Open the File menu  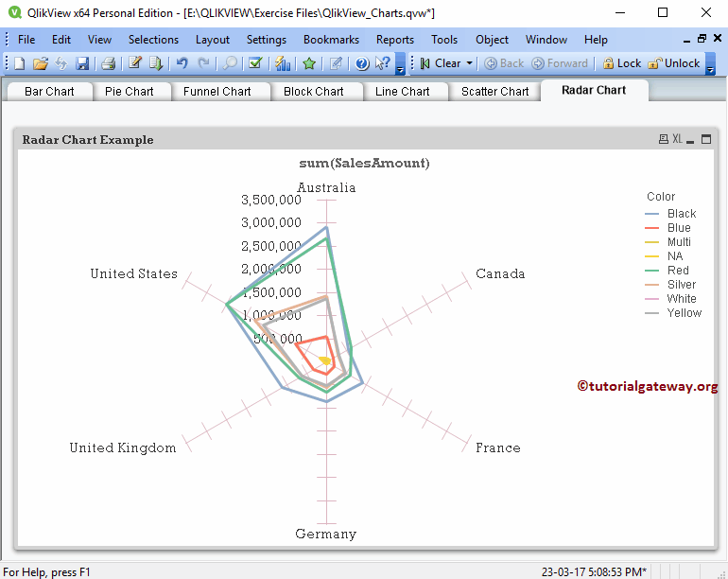26,40
